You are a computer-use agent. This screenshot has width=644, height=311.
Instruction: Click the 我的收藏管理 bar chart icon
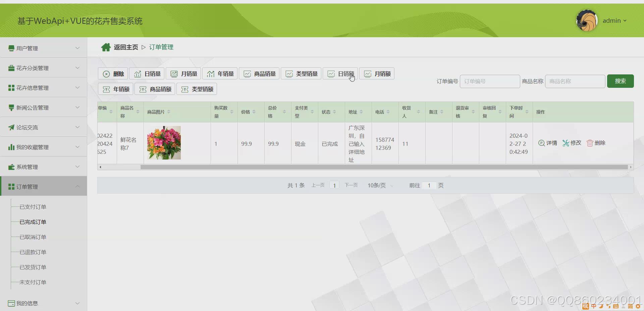(x=11, y=147)
